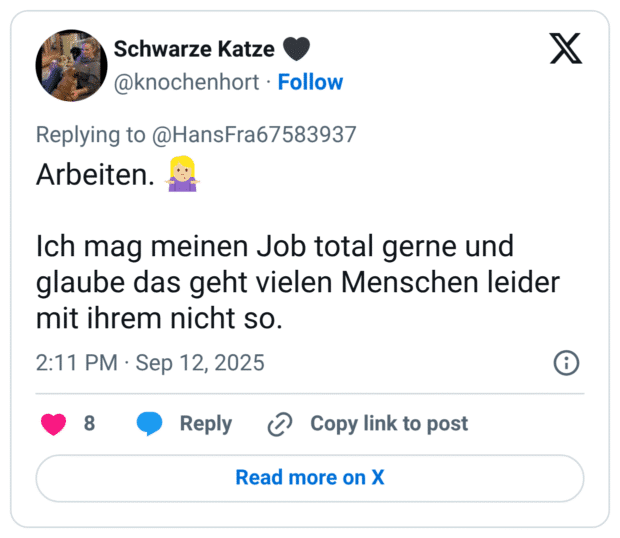Click the pink heart like icon
Screen dimensions: 620x538
pyautogui.click(x=54, y=423)
